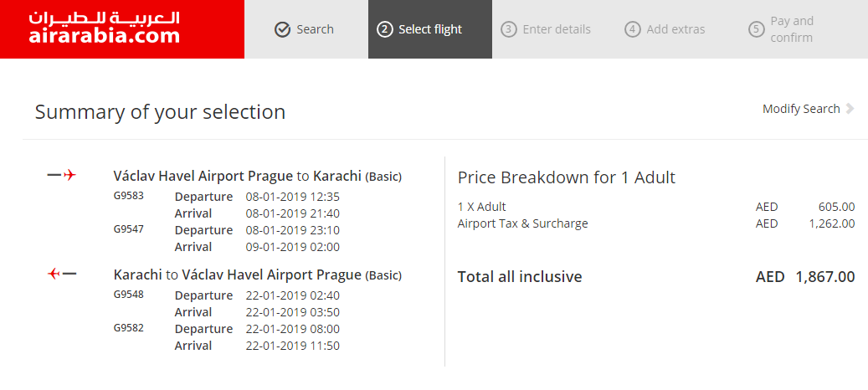Click flight number G9547

pyautogui.click(x=128, y=228)
